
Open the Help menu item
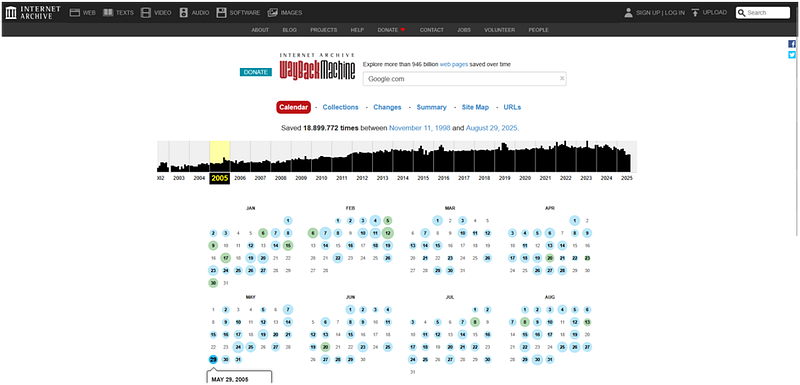357,30
